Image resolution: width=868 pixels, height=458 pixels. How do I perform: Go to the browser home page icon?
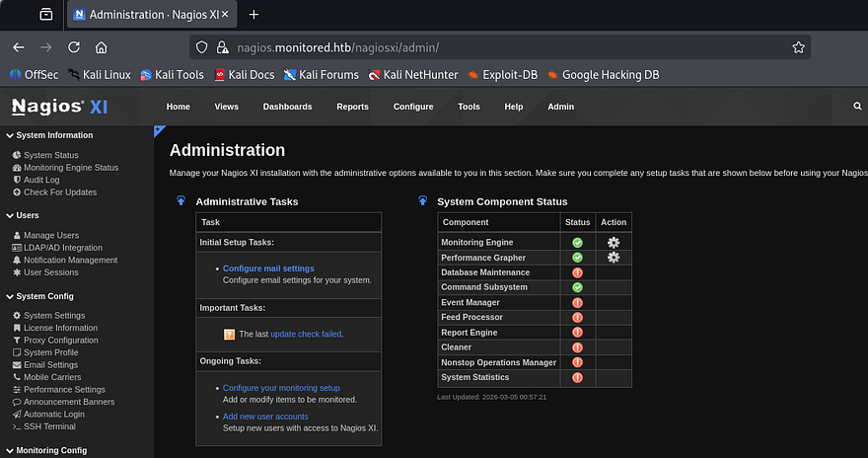(x=101, y=47)
